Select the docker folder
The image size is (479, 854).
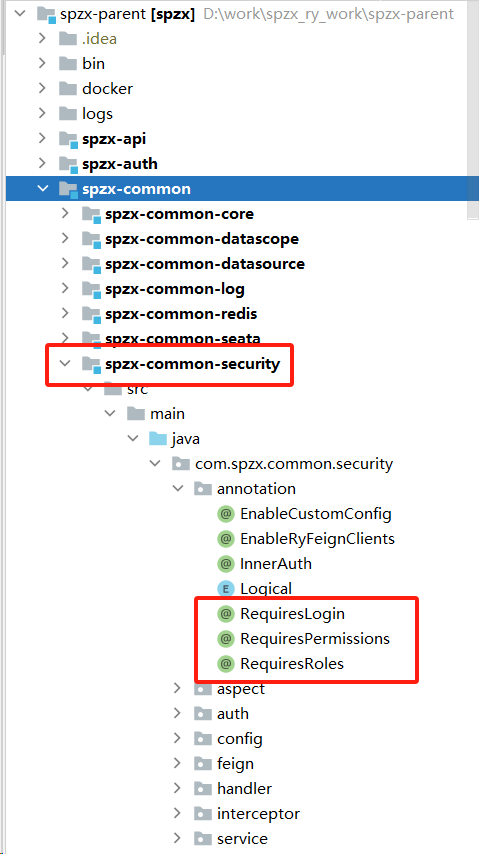pyautogui.click(x=107, y=89)
